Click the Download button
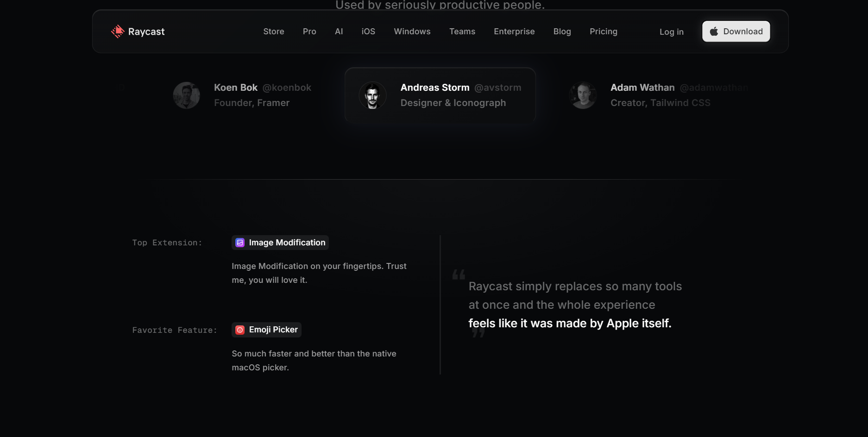Screen dimensions: 868x437 (x=736, y=31)
